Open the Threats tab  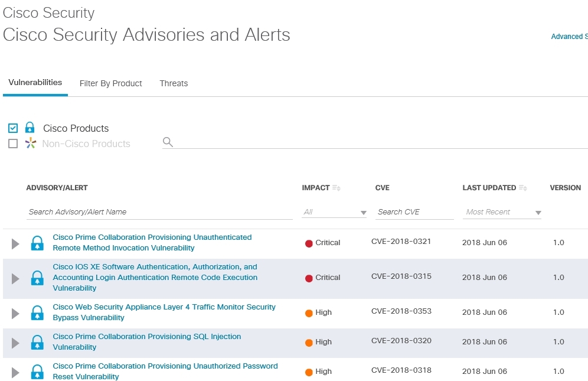coord(174,83)
